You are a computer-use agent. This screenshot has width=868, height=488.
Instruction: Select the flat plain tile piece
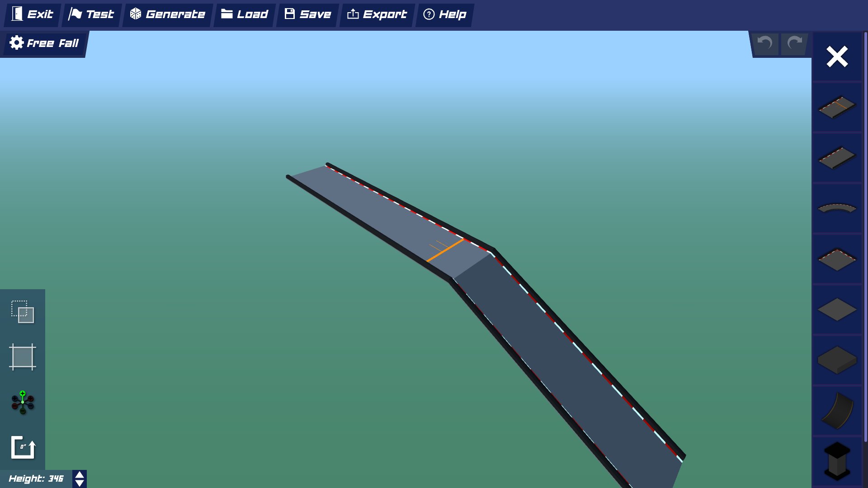coord(837,310)
